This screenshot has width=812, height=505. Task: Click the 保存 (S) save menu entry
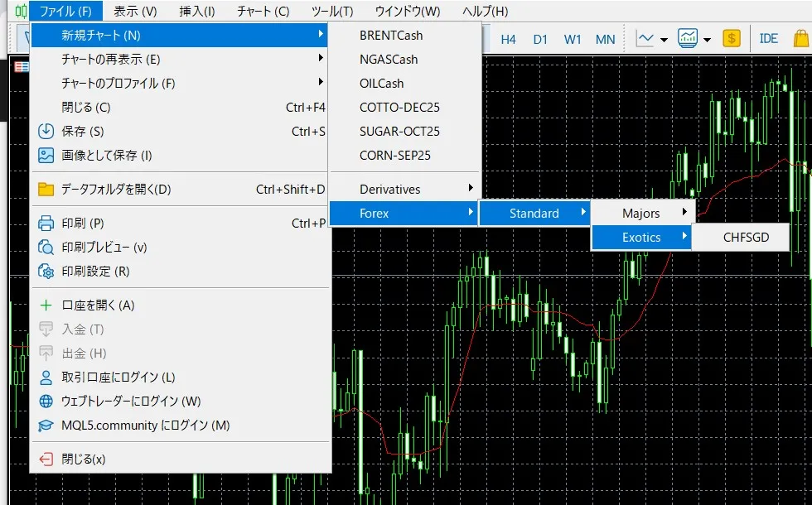click(x=83, y=132)
